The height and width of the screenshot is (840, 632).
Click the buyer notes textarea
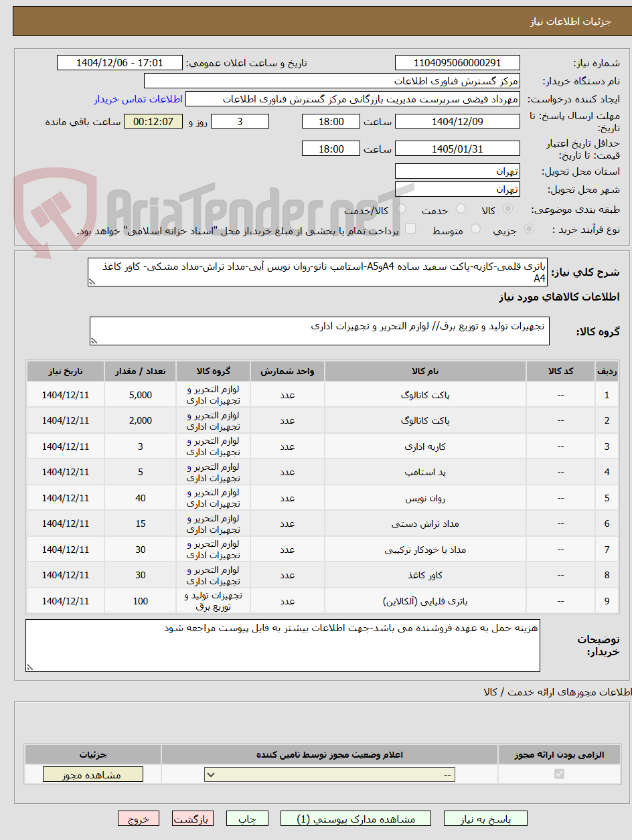283,645
